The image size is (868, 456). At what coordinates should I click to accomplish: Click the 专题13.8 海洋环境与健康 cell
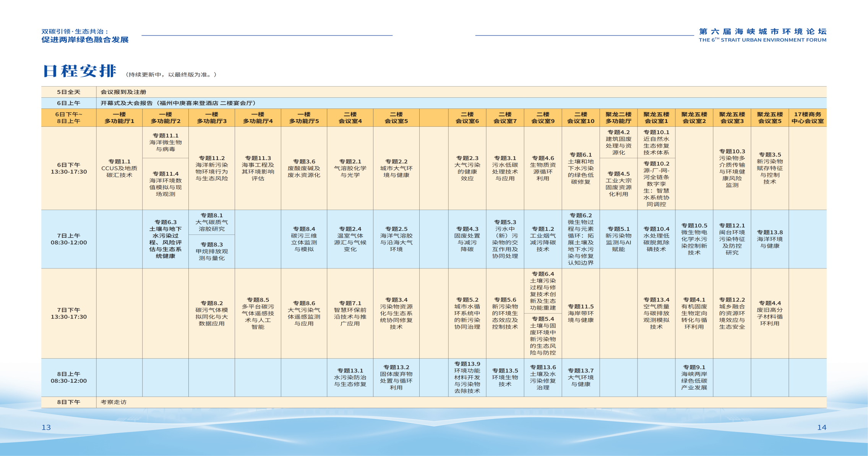coord(769,239)
